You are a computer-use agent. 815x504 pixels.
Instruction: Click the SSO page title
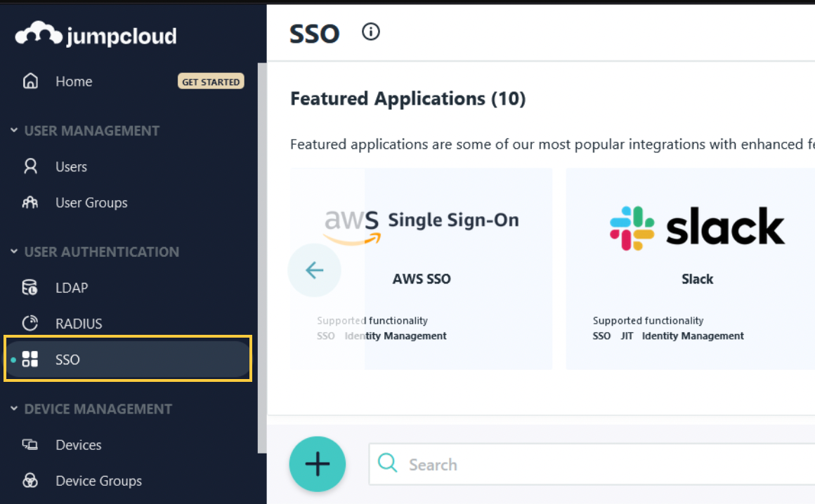point(315,34)
